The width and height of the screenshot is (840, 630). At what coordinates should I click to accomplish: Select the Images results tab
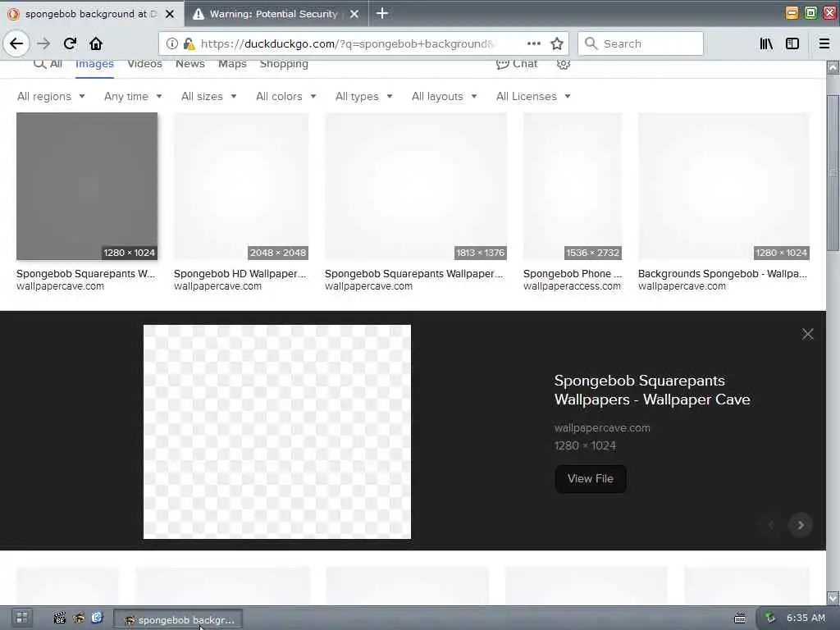pos(94,64)
